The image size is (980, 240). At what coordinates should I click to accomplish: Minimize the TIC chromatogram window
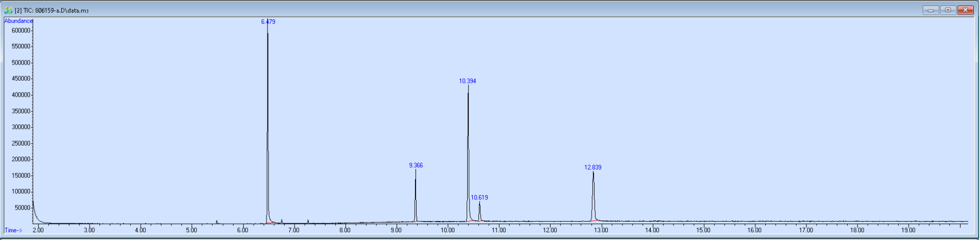click(930, 10)
